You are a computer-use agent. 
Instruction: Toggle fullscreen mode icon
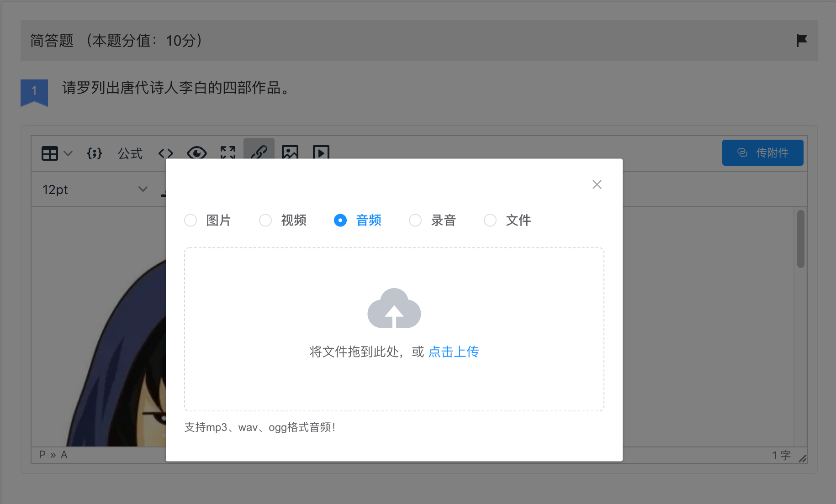click(x=228, y=153)
